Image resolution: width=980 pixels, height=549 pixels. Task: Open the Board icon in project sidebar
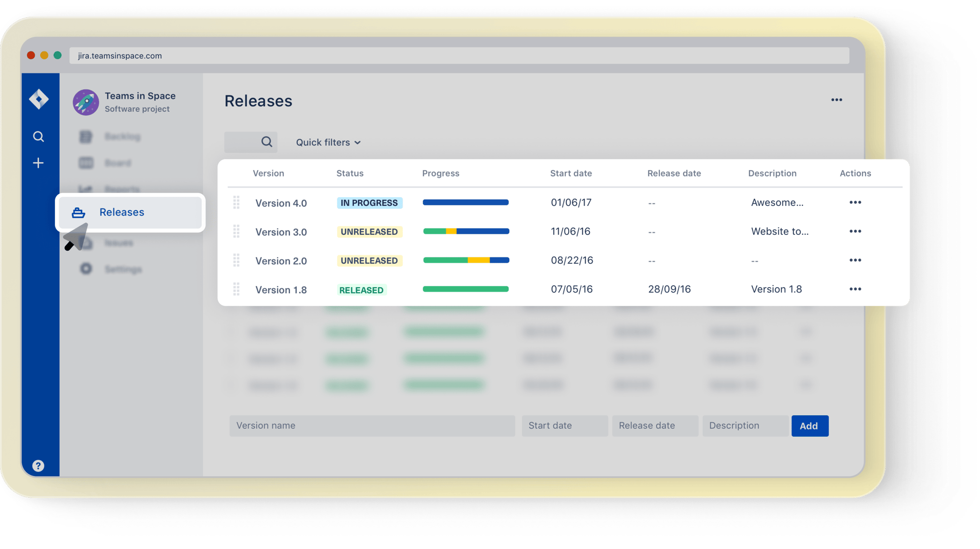[x=86, y=163]
